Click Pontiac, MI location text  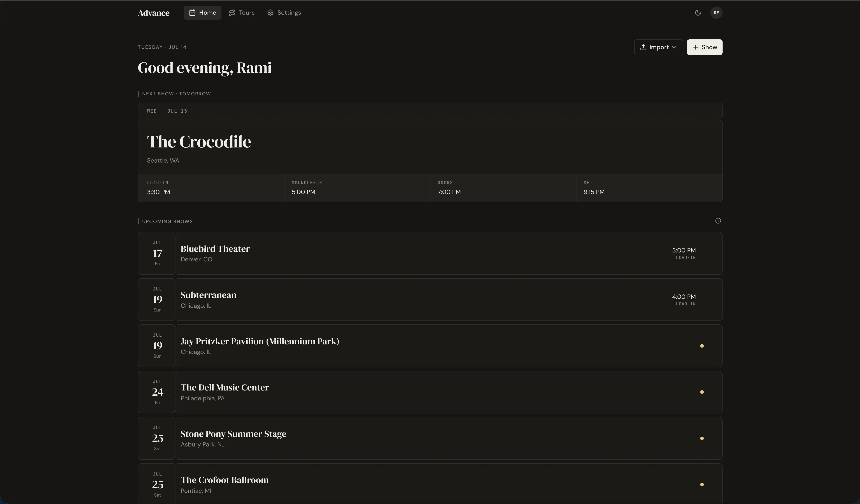pos(196,491)
